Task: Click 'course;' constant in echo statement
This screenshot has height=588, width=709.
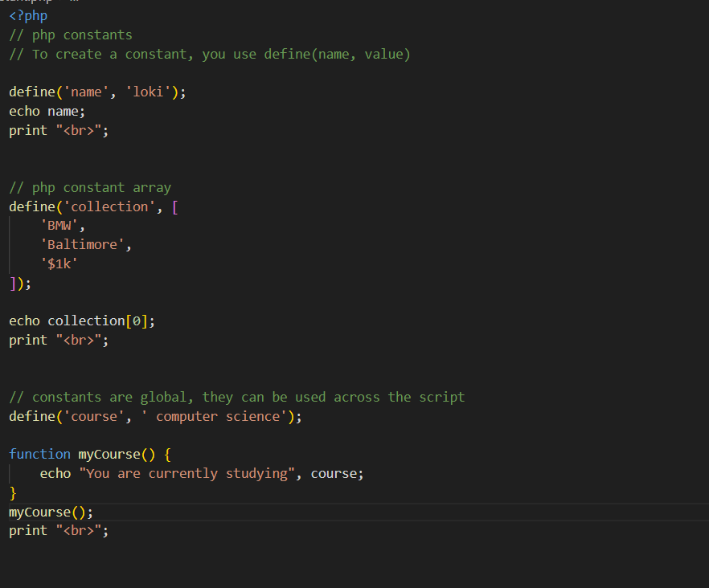Action: [338, 474]
